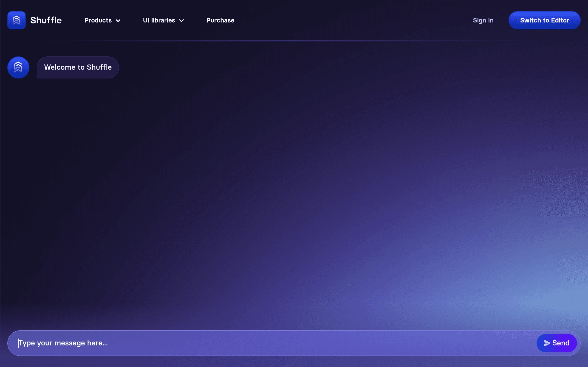
Task: Send the chat message with Send button
Action: 556,343
